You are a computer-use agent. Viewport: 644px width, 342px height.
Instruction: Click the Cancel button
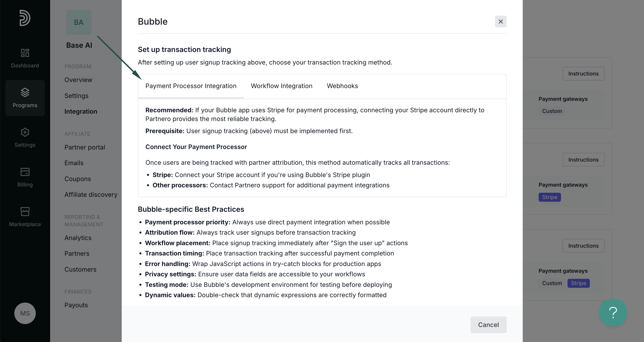coord(488,325)
